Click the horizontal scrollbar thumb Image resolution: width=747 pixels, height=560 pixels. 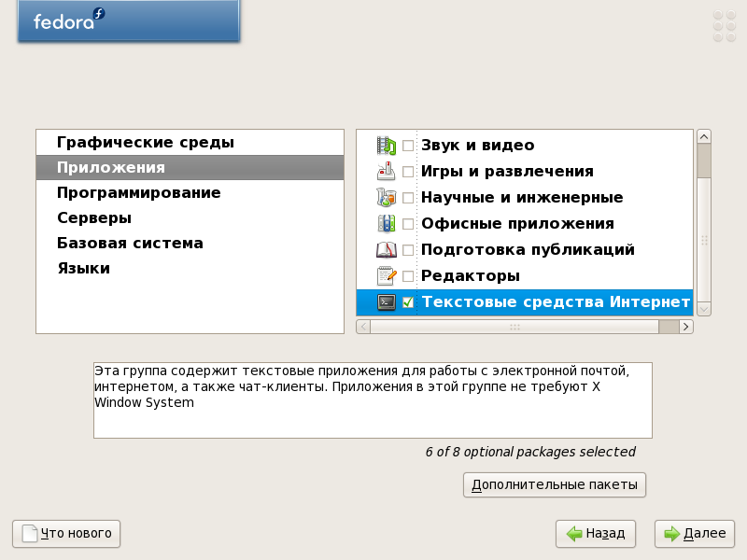click(514, 327)
